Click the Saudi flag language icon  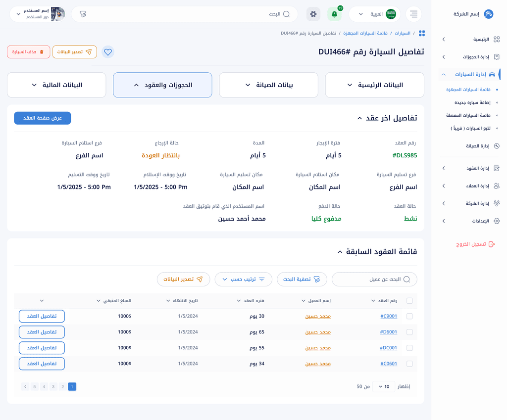pyautogui.click(x=391, y=14)
